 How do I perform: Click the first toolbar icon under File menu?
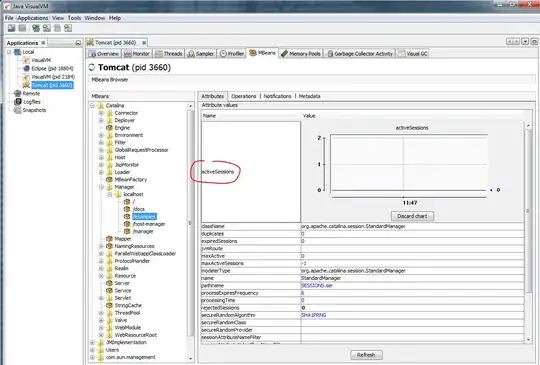[11, 28]
